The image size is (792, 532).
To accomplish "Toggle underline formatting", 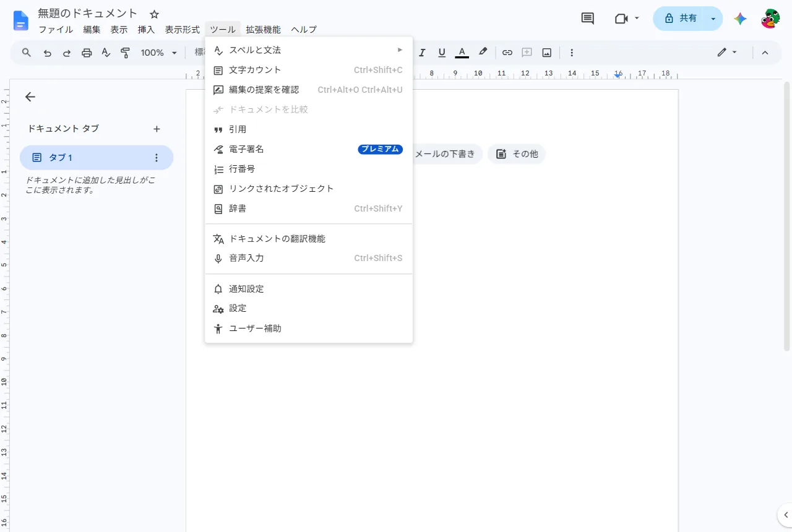I will (442, 53).
